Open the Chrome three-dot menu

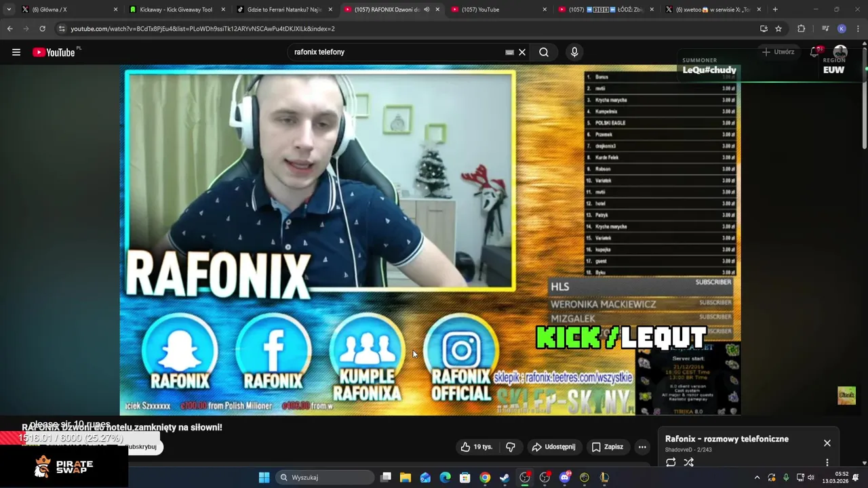click(x=858, y=28)
